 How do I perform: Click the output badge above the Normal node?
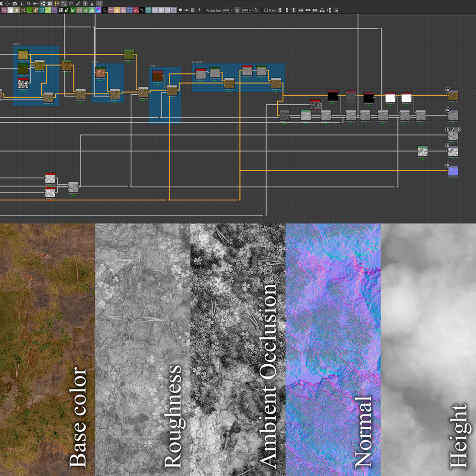pos(448,165)
